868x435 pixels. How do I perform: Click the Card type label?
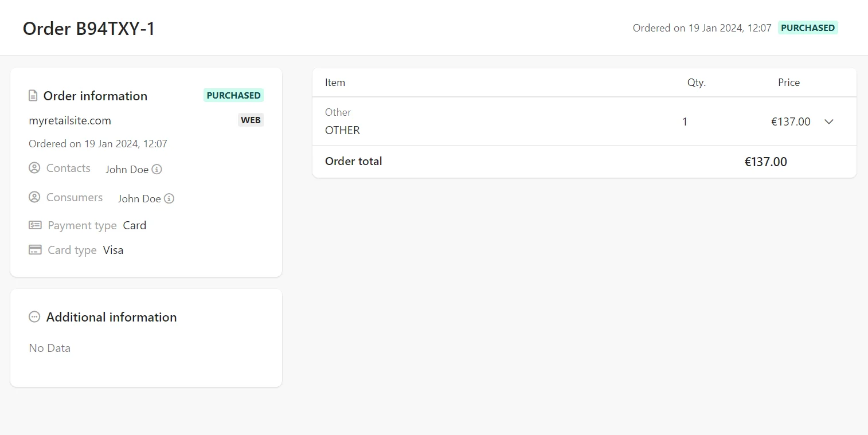[72, 250]
